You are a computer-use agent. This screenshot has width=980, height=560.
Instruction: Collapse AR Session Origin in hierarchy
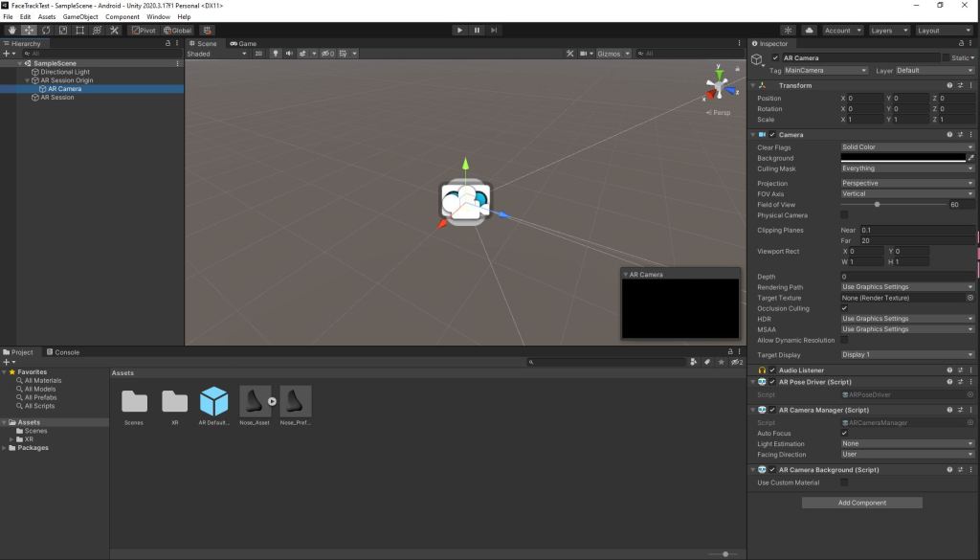pyautogui.click(x=27, y=80)
